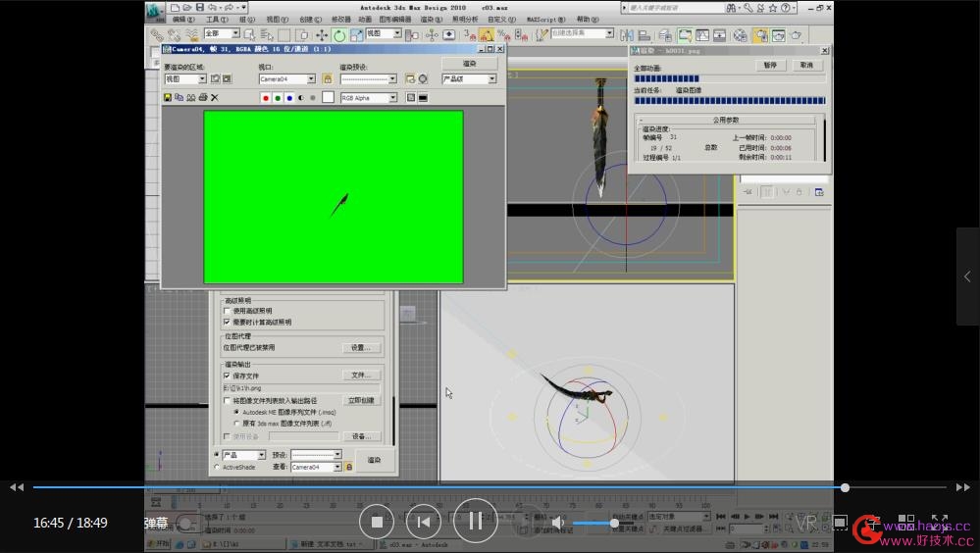Click the Select Object arrow tool
980x553 pixels.
pos(250,35)
